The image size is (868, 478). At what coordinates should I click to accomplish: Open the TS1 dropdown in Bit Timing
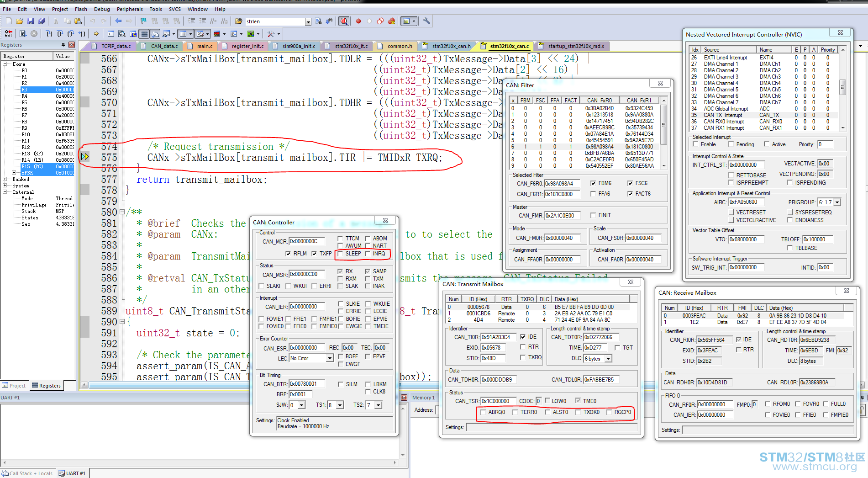(340, 405)
